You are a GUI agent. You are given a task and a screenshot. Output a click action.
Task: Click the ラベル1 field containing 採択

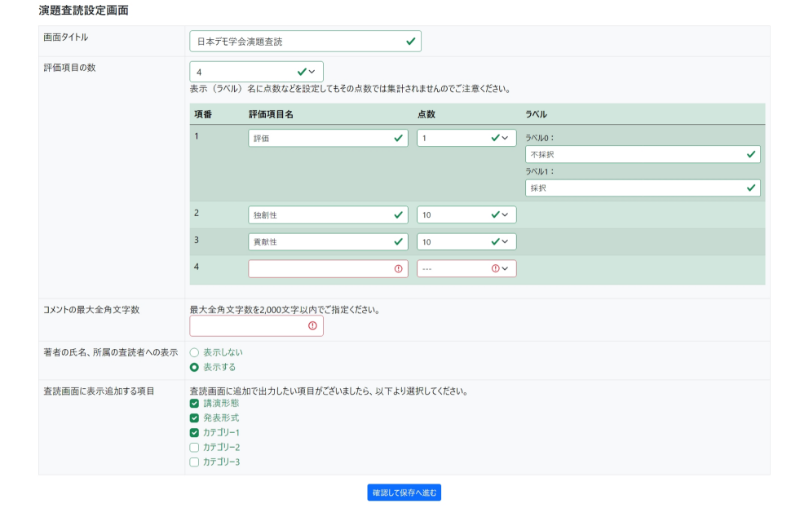[642, 188]
